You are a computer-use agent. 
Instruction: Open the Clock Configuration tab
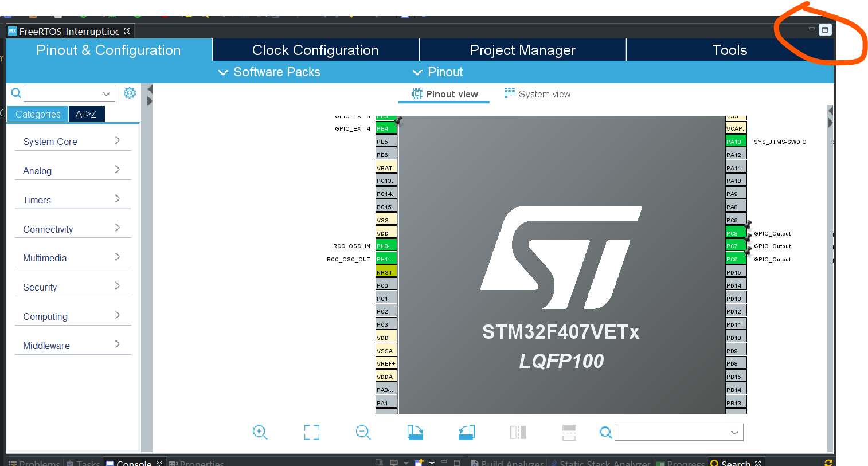pyautogui.click(x=315, y=50)
